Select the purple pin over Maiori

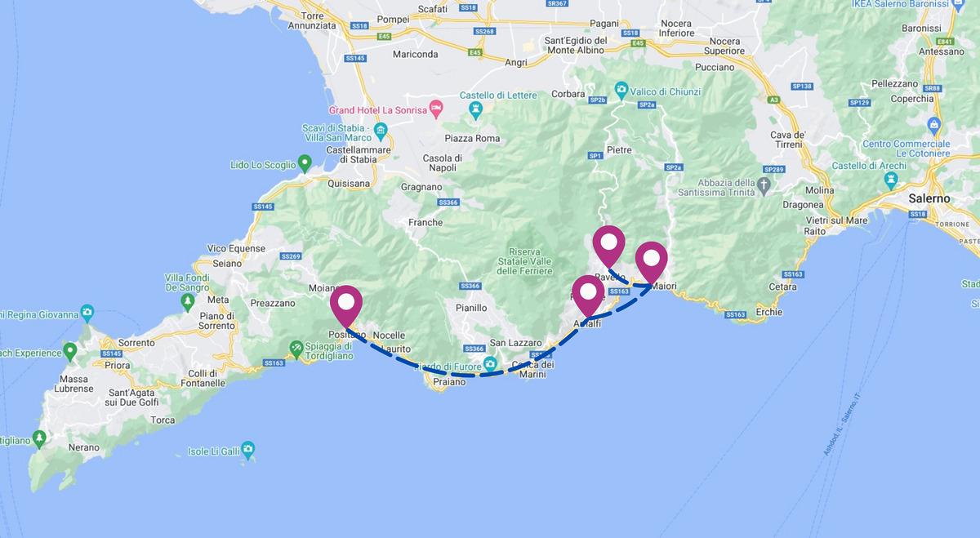[x=652, y=262]
